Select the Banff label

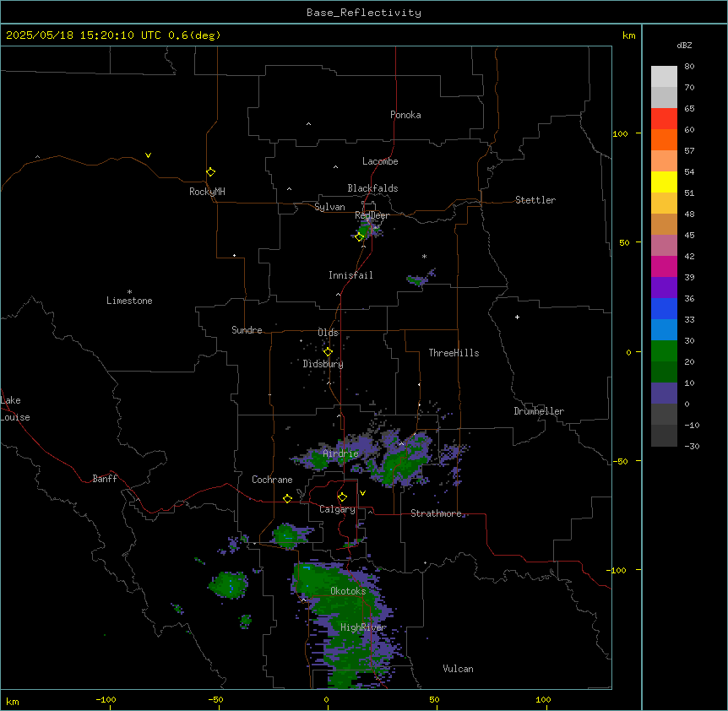(105, 479)
